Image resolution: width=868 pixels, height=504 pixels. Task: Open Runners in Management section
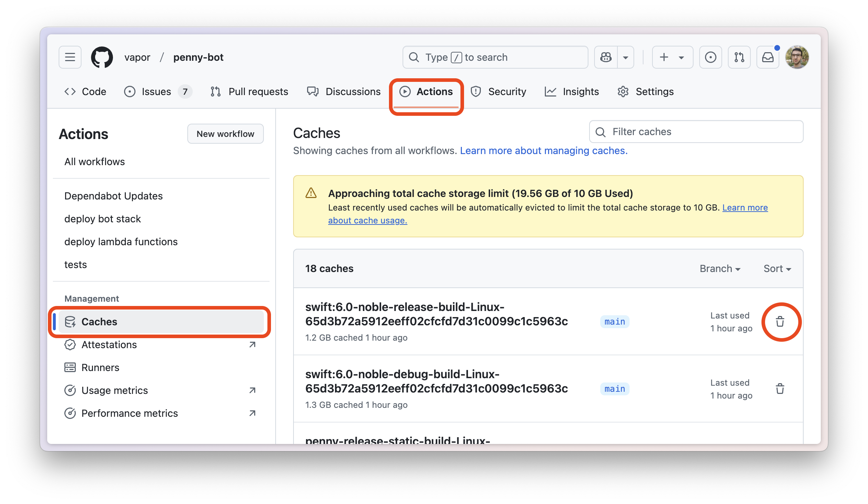(100, 367)
